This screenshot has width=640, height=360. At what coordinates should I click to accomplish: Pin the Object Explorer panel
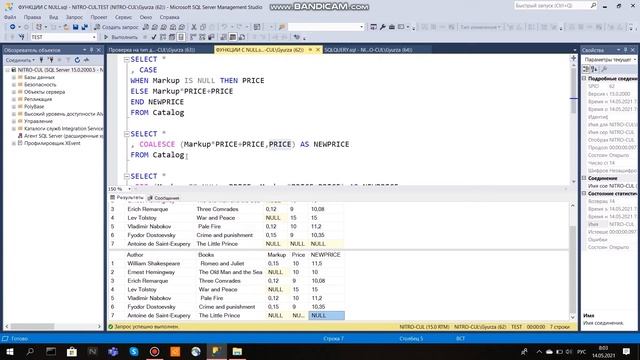coord(91,50)
